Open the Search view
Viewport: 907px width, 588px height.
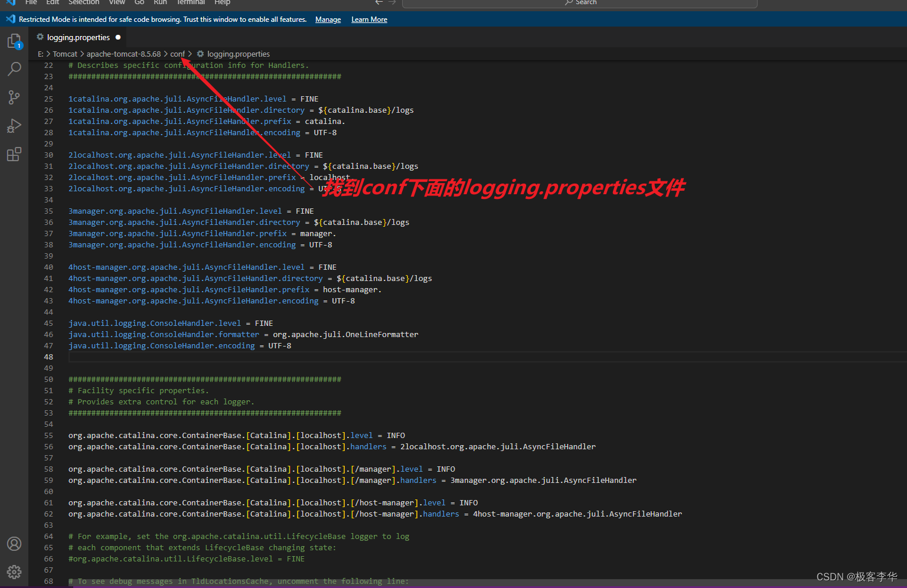[14, 69]
